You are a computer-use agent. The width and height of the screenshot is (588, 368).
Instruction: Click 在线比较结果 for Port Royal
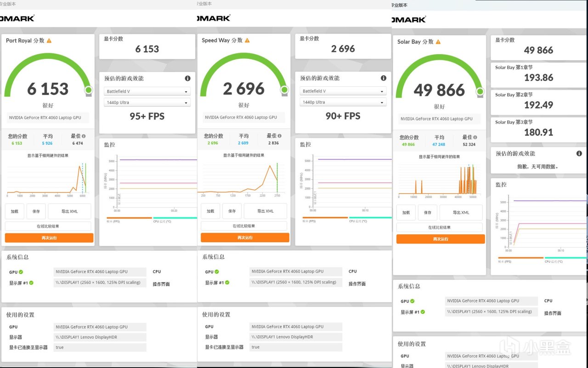[x=48, y=226]
